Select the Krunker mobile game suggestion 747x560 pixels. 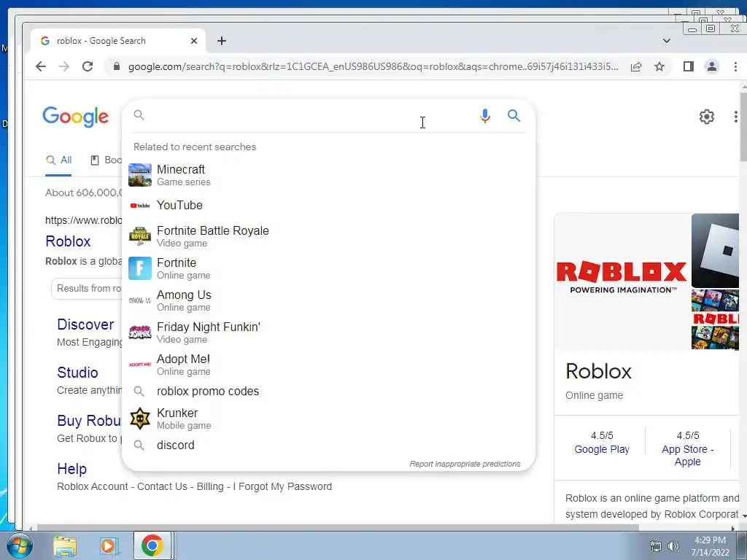pos(328,419)
